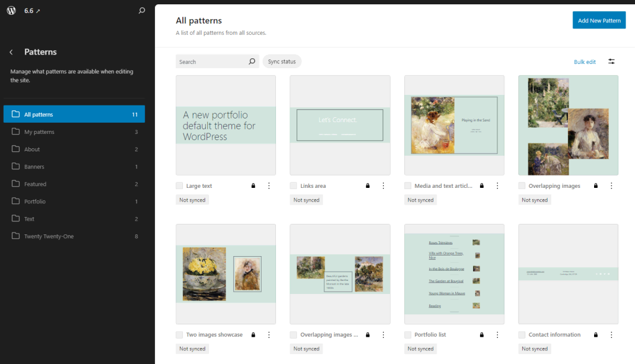The height and width of the screenshot is (364, 635).
Task: Tick the Media and text article checkbox
Action: pyautogui.click(x=408, y=185)
